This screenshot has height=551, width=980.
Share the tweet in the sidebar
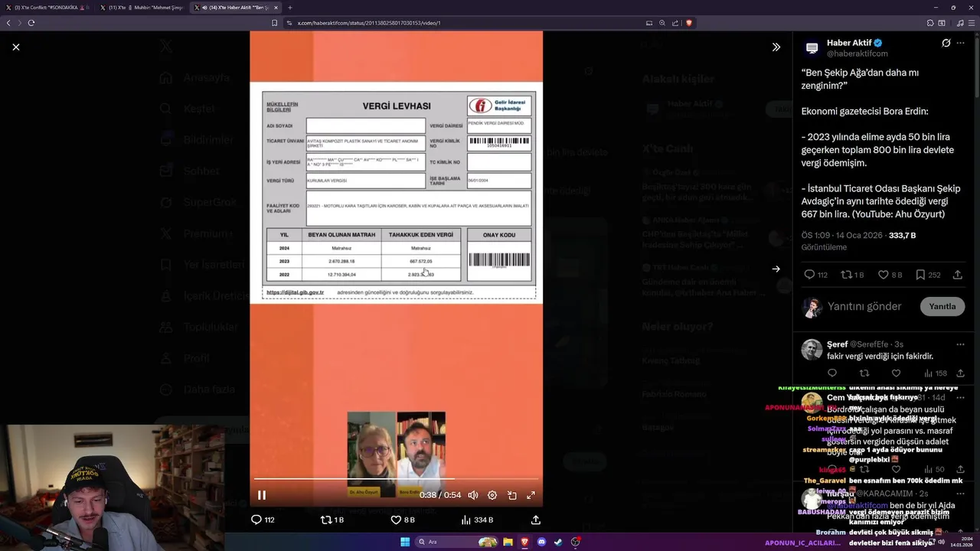958,275
